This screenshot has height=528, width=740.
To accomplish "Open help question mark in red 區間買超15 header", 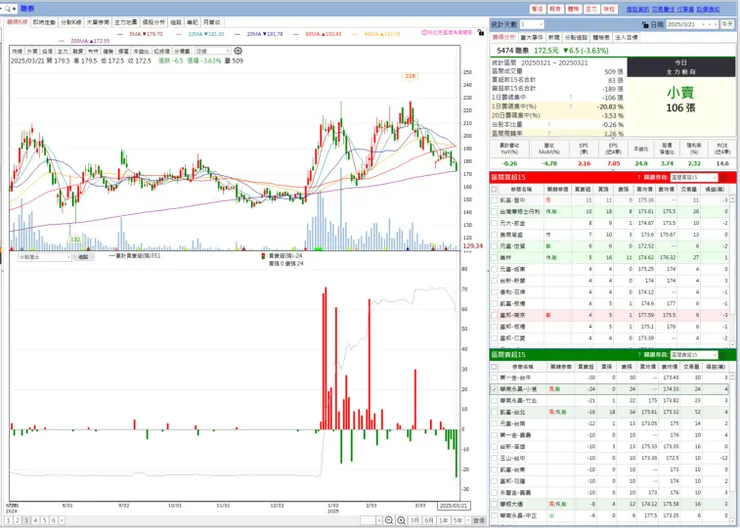I will pos(639,177).
